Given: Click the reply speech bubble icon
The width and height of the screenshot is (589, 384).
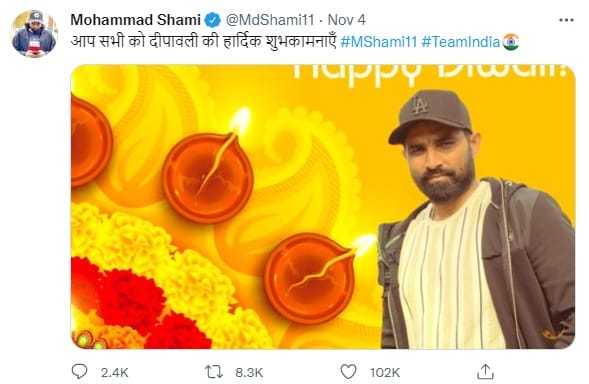Looking at the screenshot, I should pos(79,372).
